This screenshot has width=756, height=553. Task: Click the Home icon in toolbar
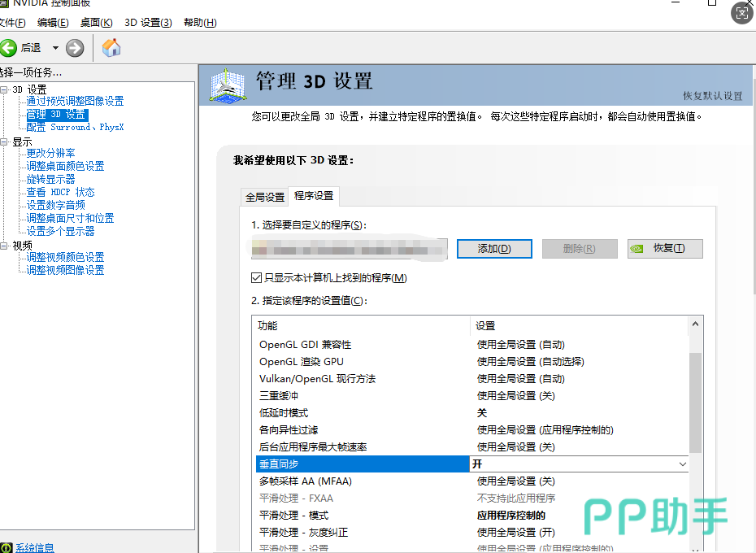[111, 48]
